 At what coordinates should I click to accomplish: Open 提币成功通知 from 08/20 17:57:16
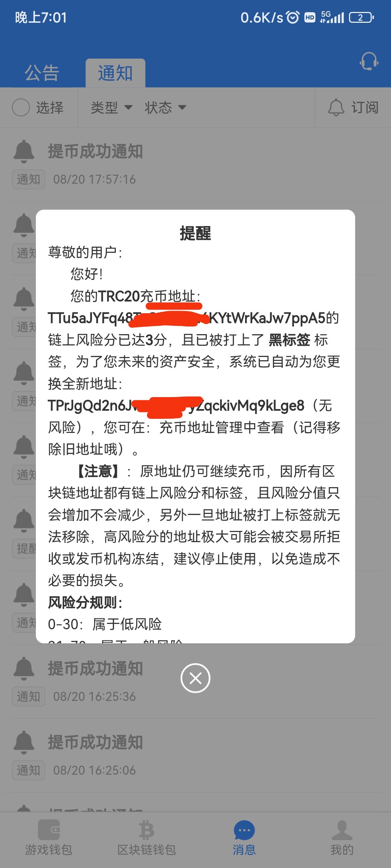click(195, 164)
